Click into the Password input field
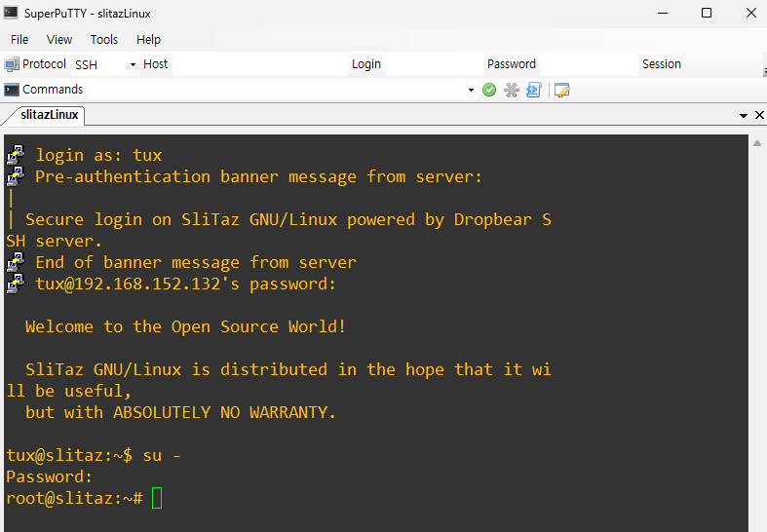The image size is (767, 532). point(589,64)
